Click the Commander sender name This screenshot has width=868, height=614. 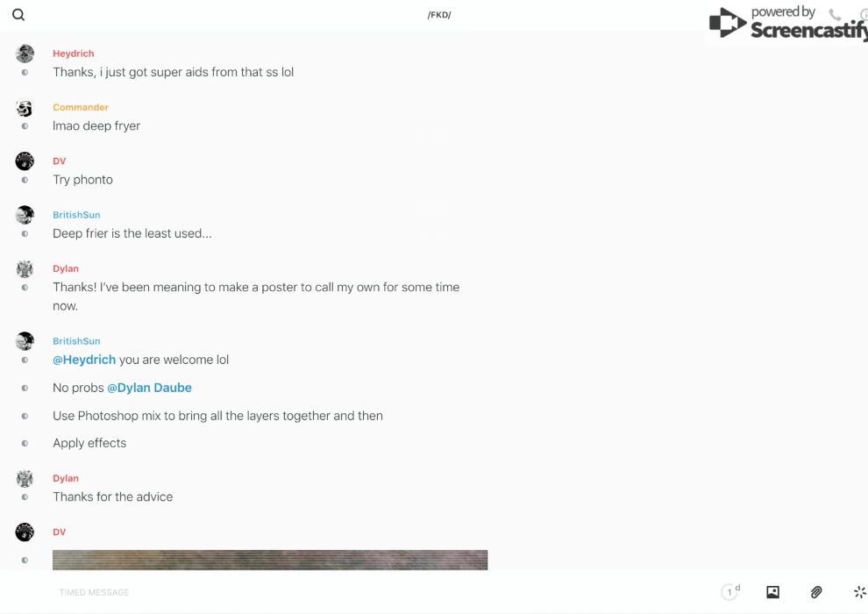81,107
